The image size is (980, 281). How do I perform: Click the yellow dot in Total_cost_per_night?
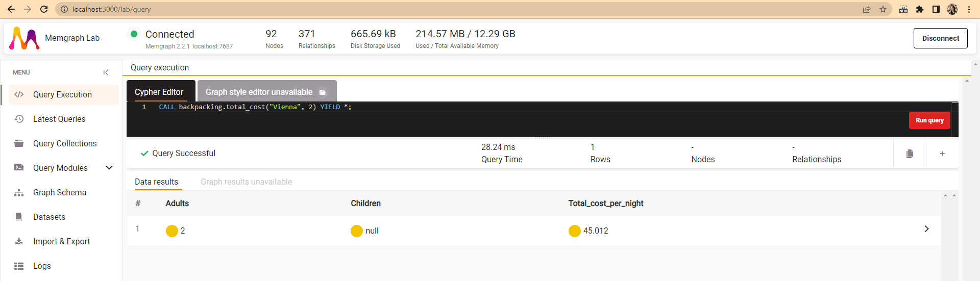(574, 231)
